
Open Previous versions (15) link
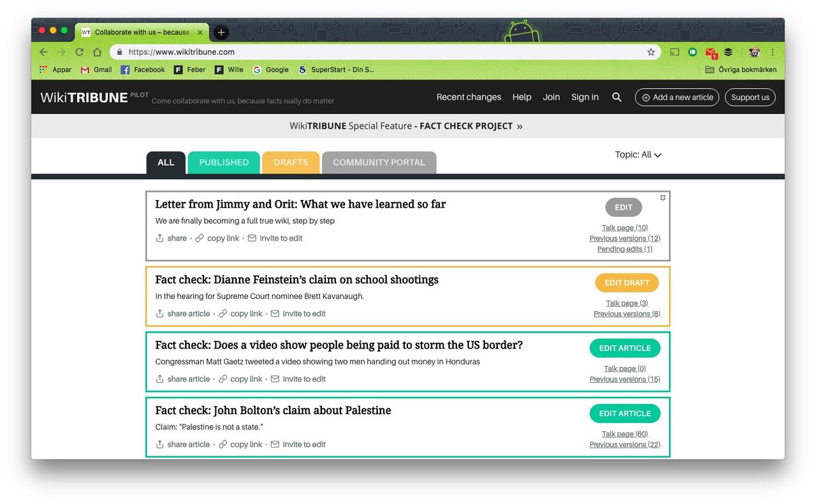[x=625, y=379]
